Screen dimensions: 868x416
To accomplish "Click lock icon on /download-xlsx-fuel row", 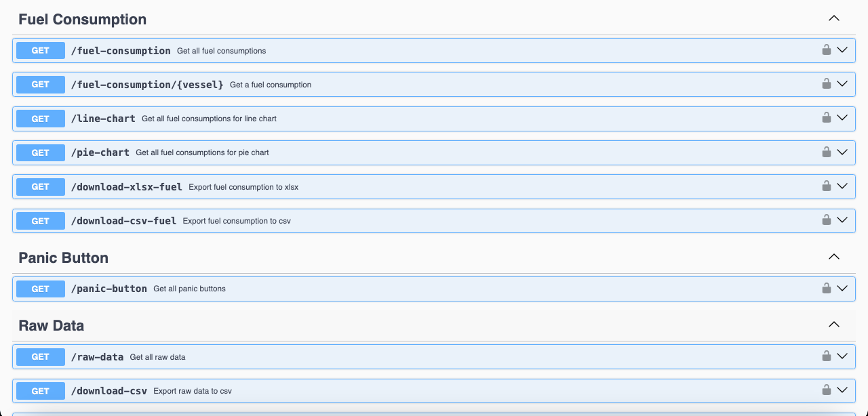I will pyautogui.click(x=826, y=186).
